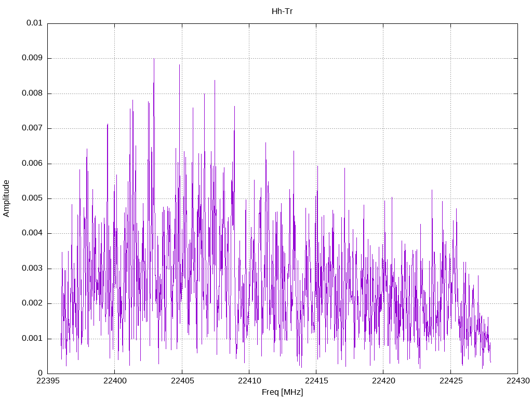
Task: Click the 22425 x-axis tick label
Action: click(x=450, y=381)
